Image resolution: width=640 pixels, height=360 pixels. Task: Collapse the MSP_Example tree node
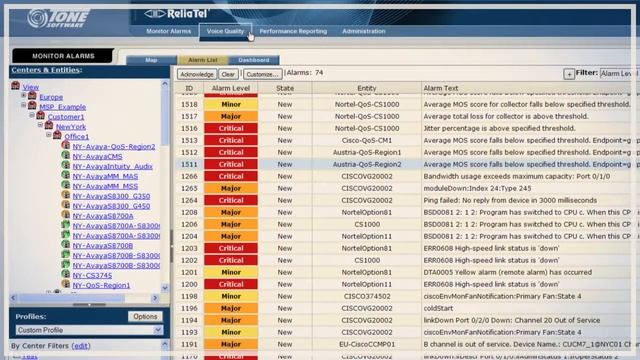pos(24,105)
